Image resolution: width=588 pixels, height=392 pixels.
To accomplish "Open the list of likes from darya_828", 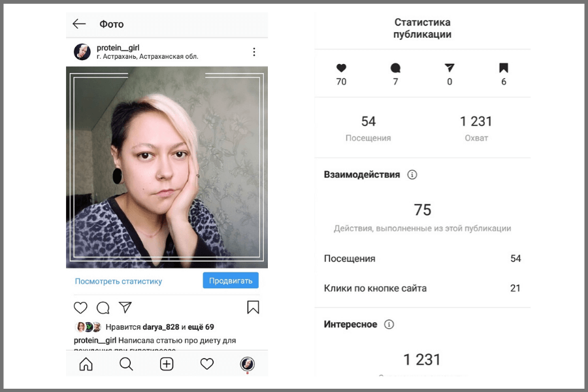I will pyautogui.click(x=161, y=327).
